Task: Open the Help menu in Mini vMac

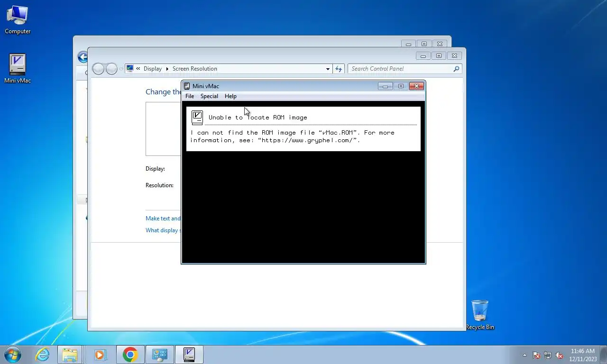Action: (230, 96)
